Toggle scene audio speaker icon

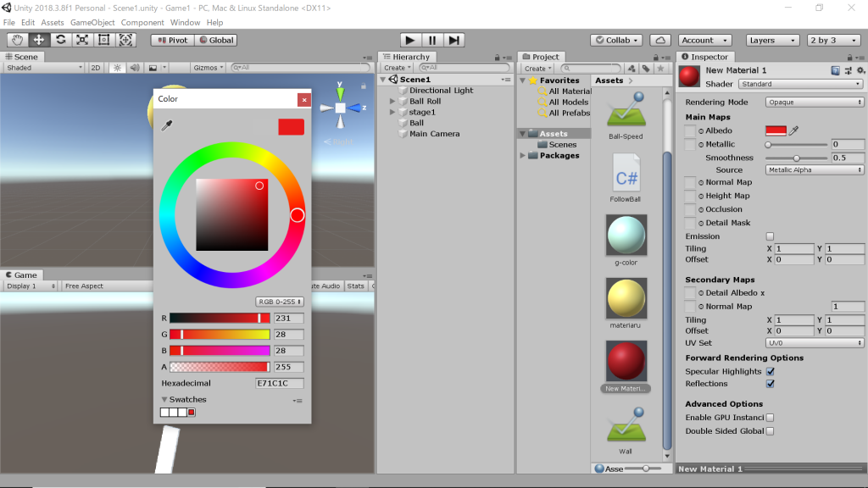(x=135, y=68)
